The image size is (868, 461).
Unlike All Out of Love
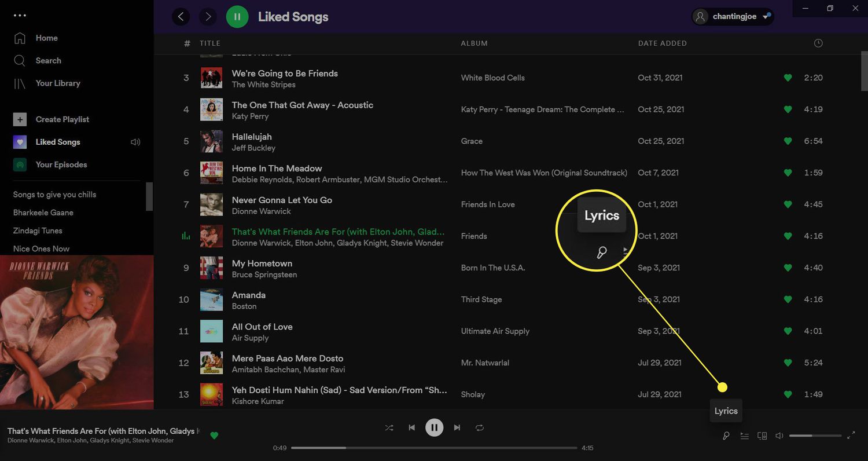pyautogui.click(x=788, y=331)
